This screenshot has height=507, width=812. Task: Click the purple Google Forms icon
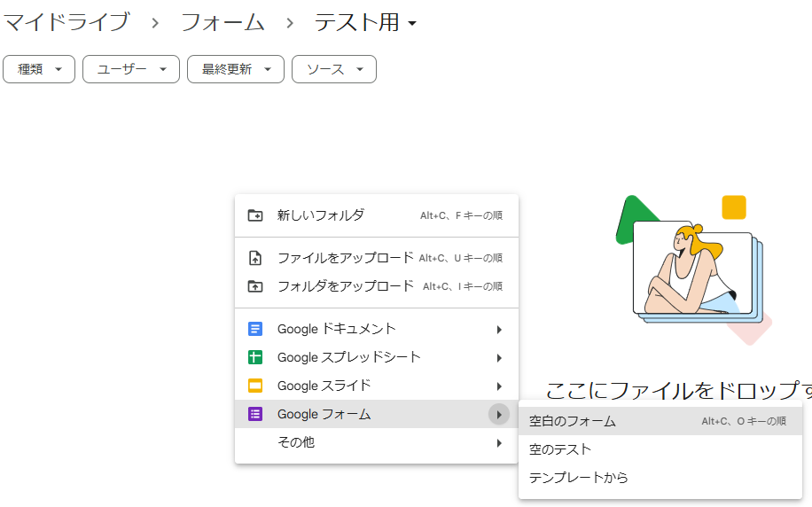pos(255,414)
